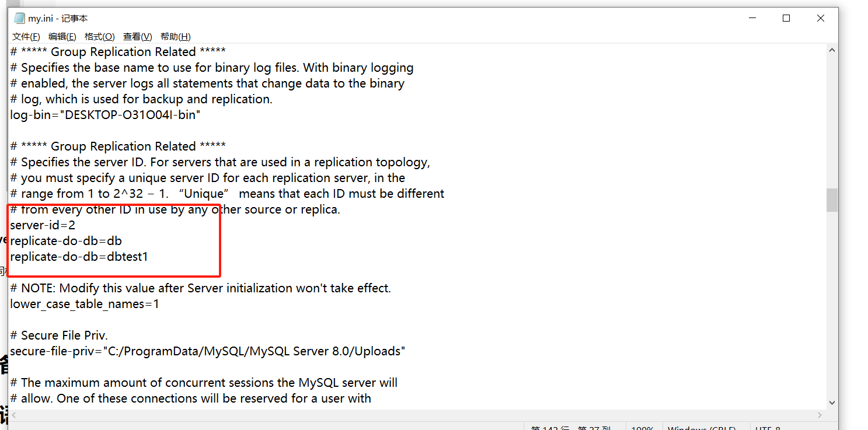The height and width of the screenshot is (430, 868).
Task: Click the horizontal scrollbar left arrow
Action: (15, 415)
